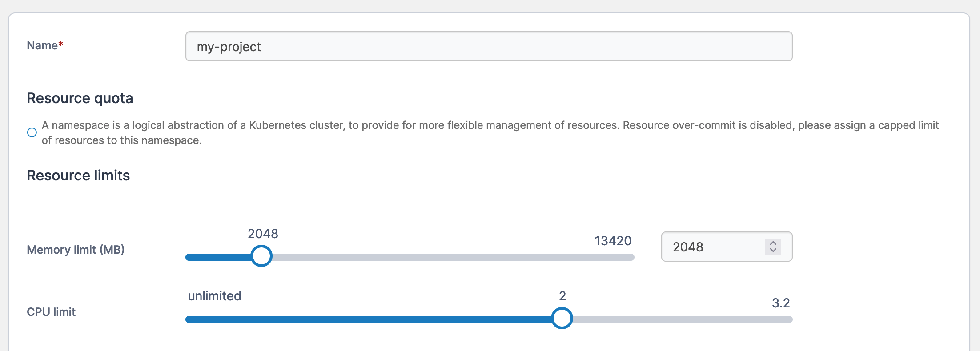Increase memory limit with stepper up arrow
This screenshot has width=980, height=351.
click(x=773, y=243)
